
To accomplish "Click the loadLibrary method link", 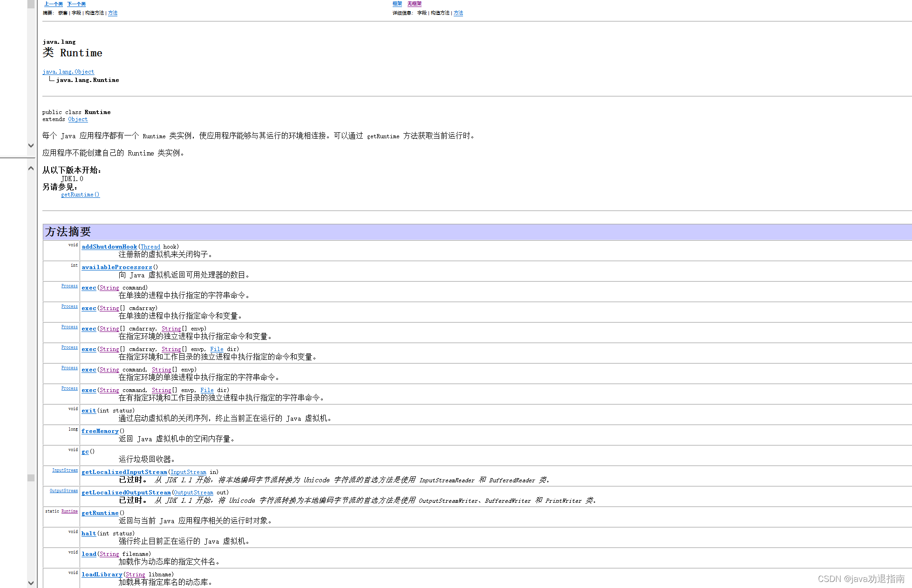I will [x=102, y=574].
